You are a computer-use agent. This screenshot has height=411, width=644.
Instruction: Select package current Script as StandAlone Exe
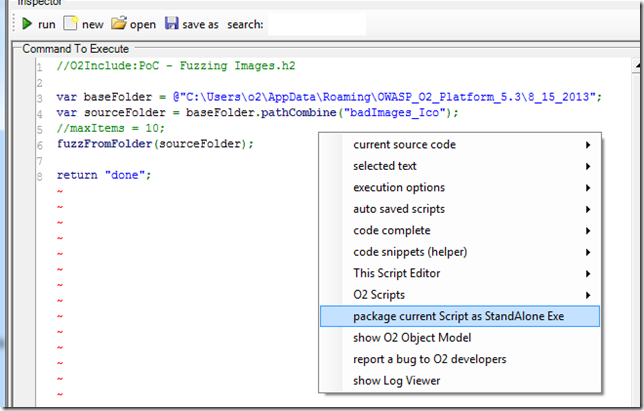coord(460,316)
